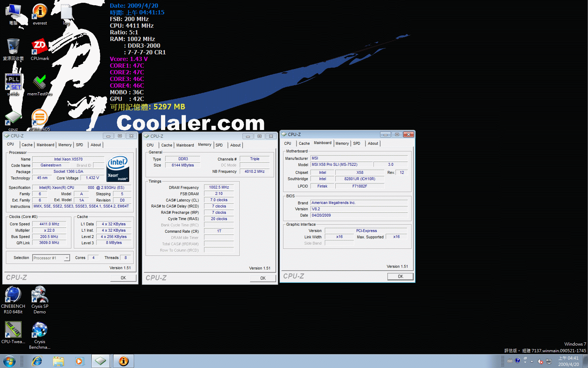Open Windows Media Player from taskbar

[79, 361]
